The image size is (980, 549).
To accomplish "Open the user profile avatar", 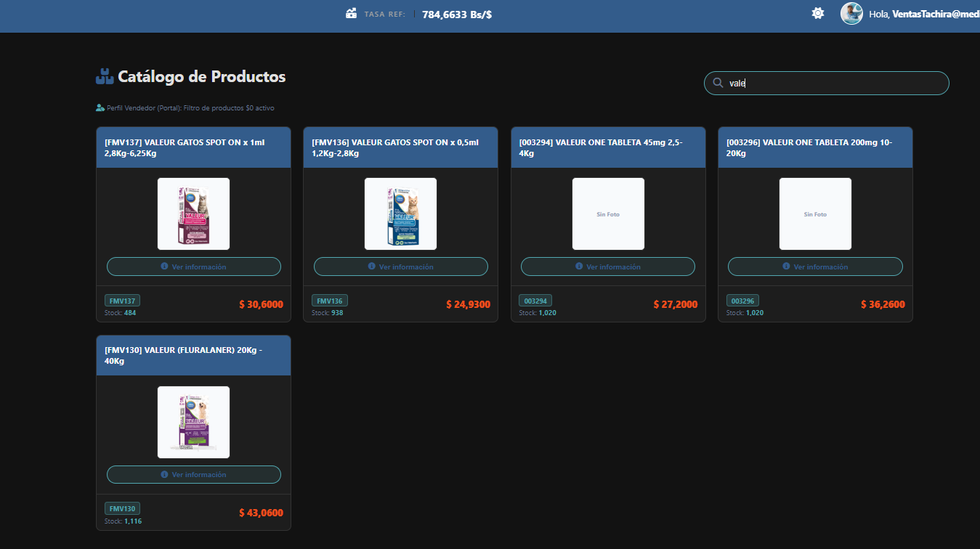I will tap(851, 13).
